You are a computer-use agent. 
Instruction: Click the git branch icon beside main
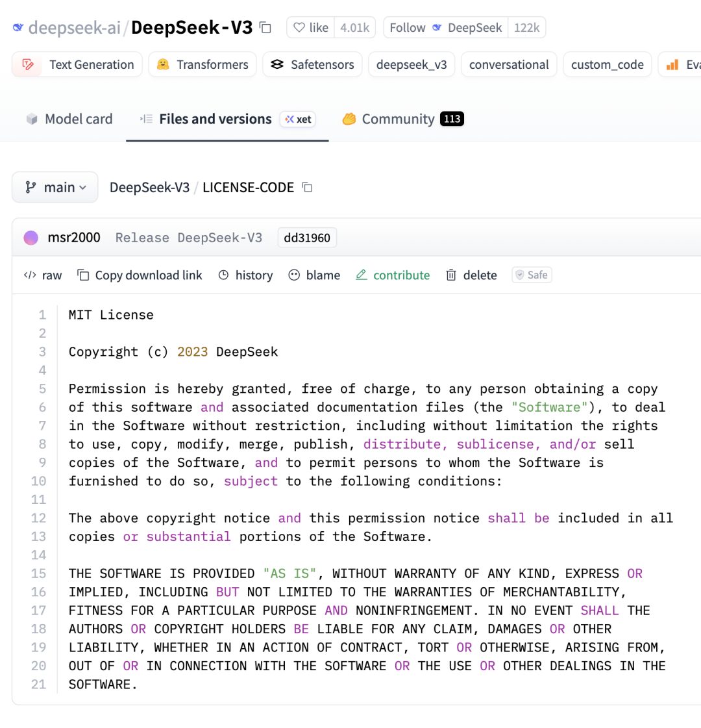coord(31,187)
